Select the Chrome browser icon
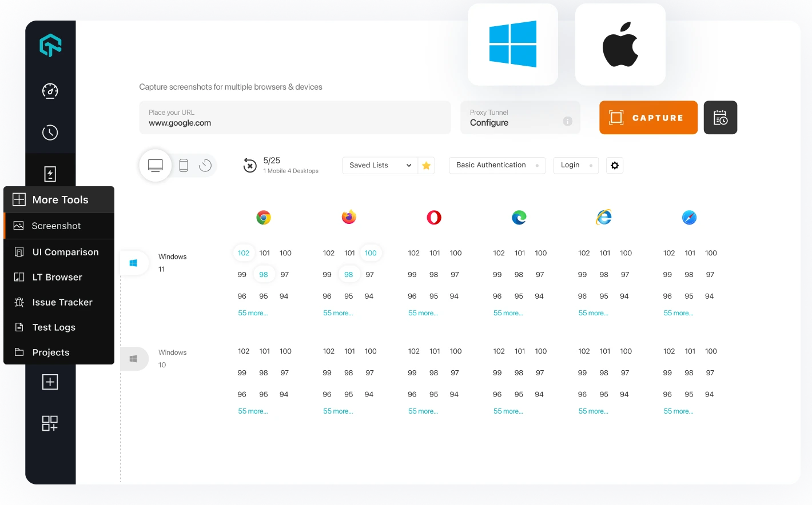The image size is (812, 505). pyautogui.click(x=263, y=217)
